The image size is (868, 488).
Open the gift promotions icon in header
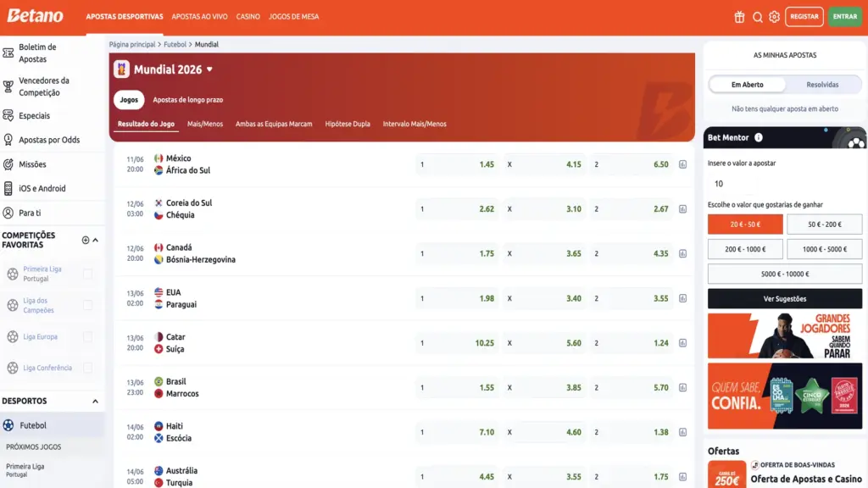click(x=739, y=17)
